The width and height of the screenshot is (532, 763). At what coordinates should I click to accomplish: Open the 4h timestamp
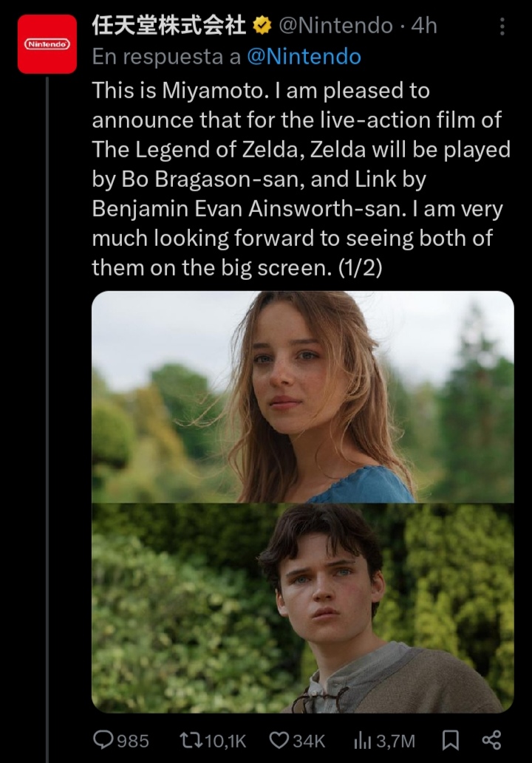(424, 26)
